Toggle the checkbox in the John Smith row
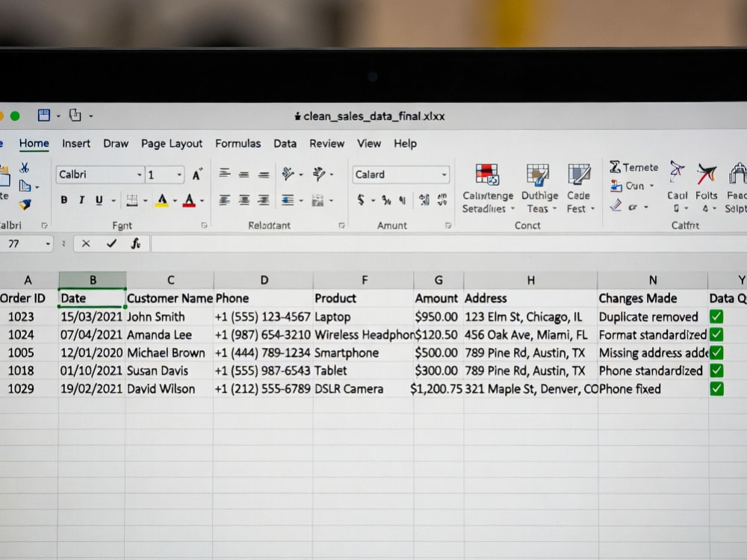 (716, 317)
